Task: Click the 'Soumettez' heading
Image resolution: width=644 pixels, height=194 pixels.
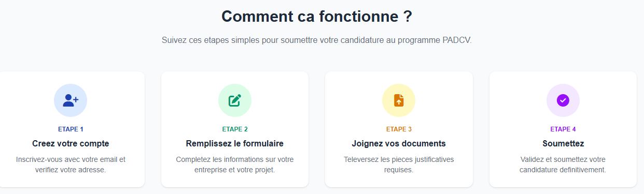Action: pyautogui.click(x=563, y=143)
